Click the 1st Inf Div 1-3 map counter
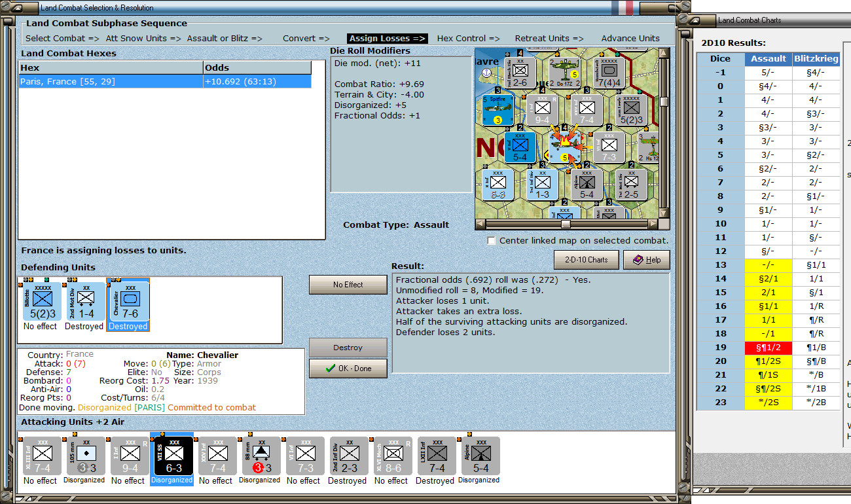The height and width of the screenshot is (504, 851). pos(543,184)
